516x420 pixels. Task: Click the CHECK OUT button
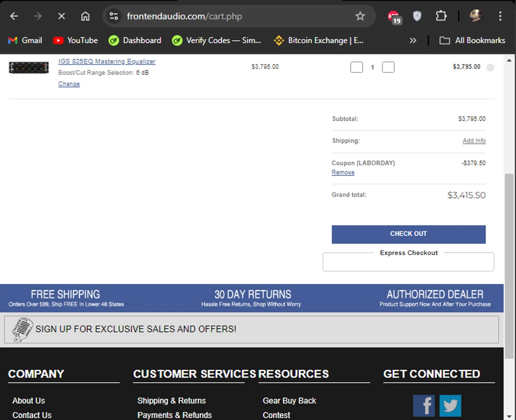(409, 234)
